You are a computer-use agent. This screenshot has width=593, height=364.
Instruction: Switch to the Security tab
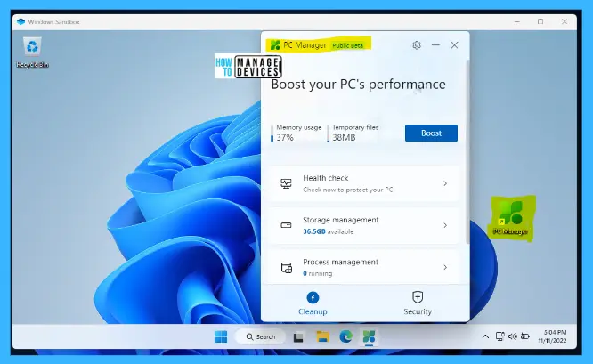[x=418, y=303]
